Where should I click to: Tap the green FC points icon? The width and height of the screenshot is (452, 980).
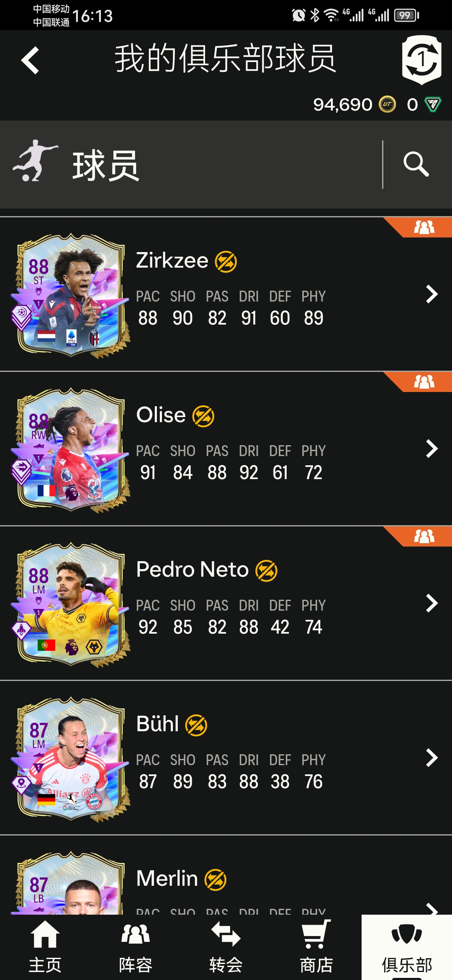(433, 104)
